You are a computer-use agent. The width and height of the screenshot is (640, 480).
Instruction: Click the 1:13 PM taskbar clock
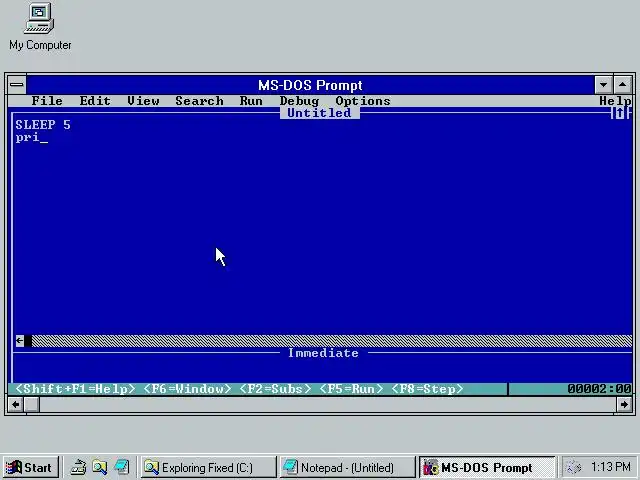[x=611, y=467]
